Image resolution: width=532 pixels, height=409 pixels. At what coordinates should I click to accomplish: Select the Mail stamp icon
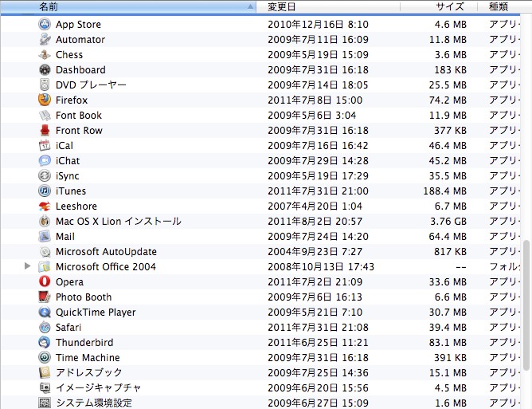45,237
